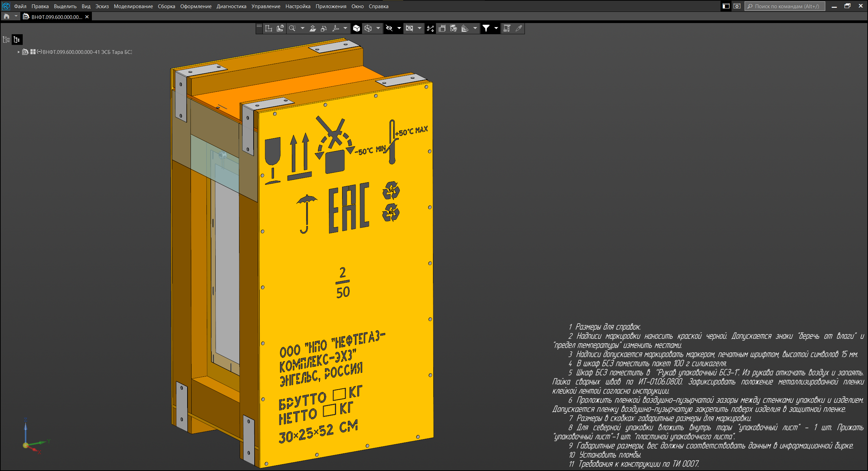868x471 pixels.
Task: Select the eyedropper tool in view toolbar
Action: click(518, 28)
